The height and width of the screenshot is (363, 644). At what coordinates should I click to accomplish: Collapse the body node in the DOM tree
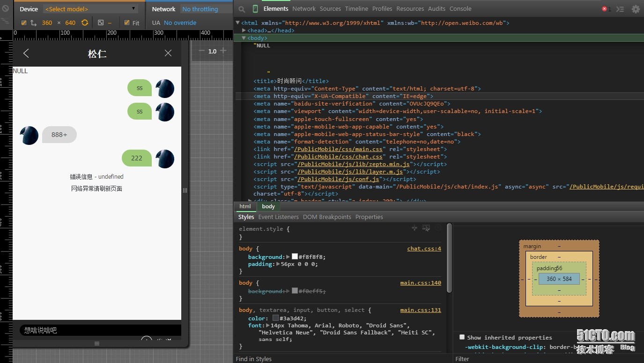tap(244, 38)
